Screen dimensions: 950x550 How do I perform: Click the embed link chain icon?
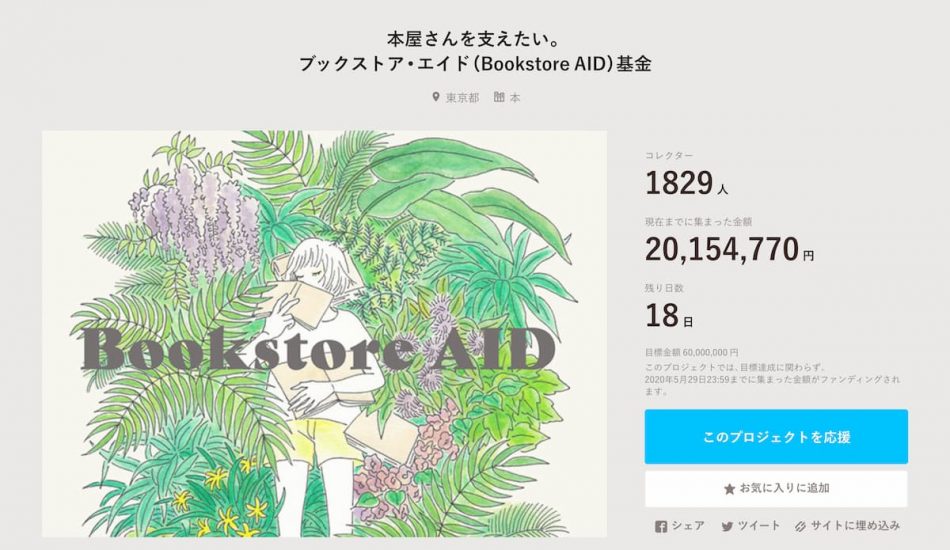(800, 526)
